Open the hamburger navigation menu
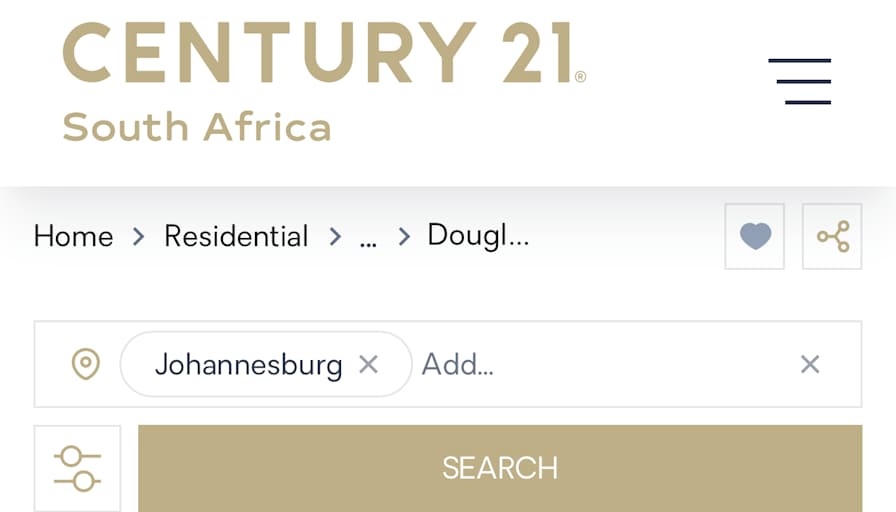This screenshot has height=512, width=896. 799,81
